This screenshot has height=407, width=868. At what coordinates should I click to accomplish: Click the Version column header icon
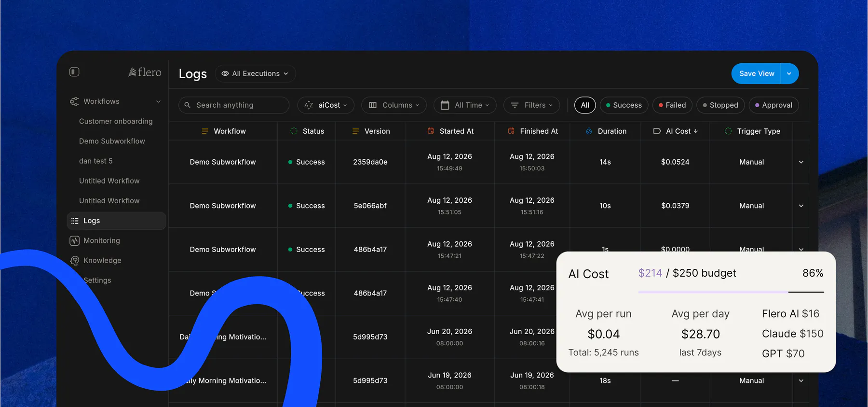356,131
